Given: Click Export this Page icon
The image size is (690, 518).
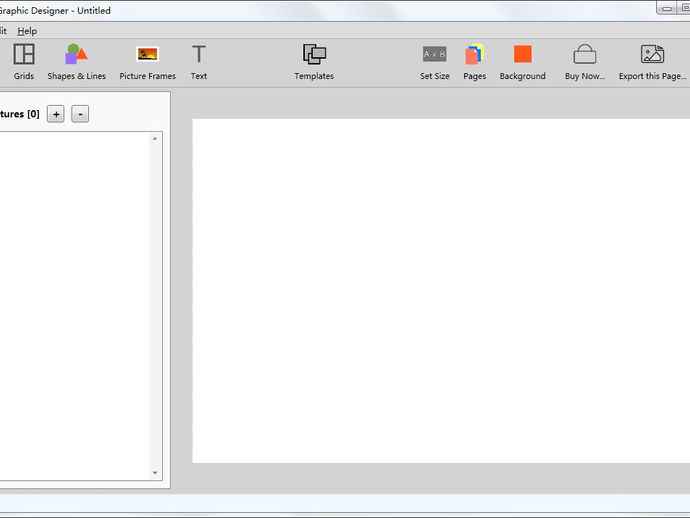Looking at the screenshot, I should [x=652, y=54].
